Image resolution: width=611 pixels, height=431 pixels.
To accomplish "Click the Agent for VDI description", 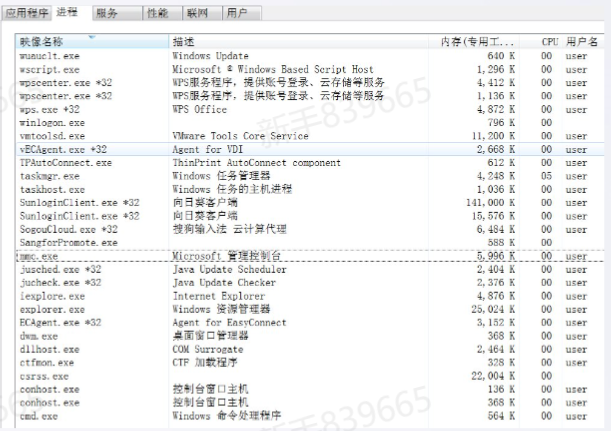I will pyautogui.click(x=208, y=149).
